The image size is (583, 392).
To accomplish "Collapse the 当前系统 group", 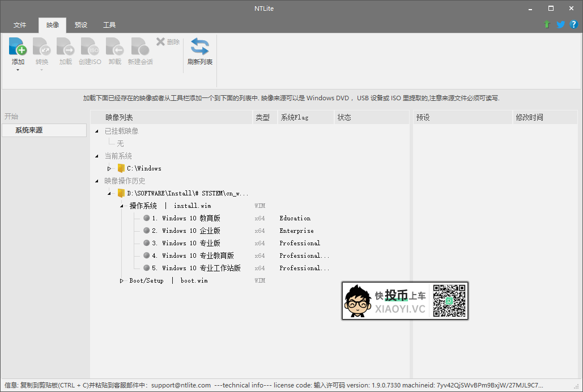I will point(97,156).
